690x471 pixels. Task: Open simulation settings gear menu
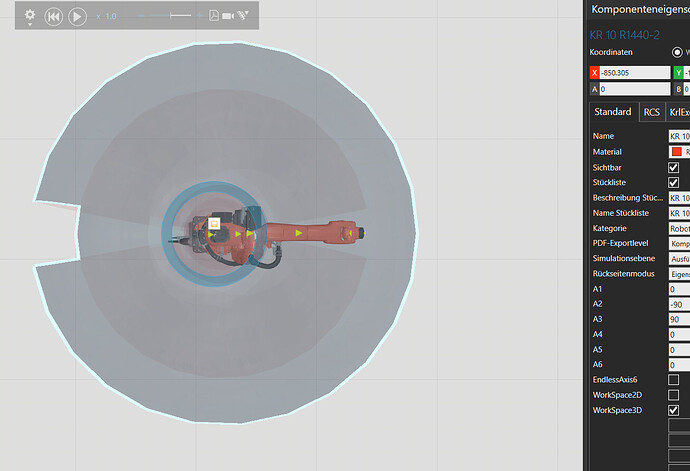pos(30,16)
